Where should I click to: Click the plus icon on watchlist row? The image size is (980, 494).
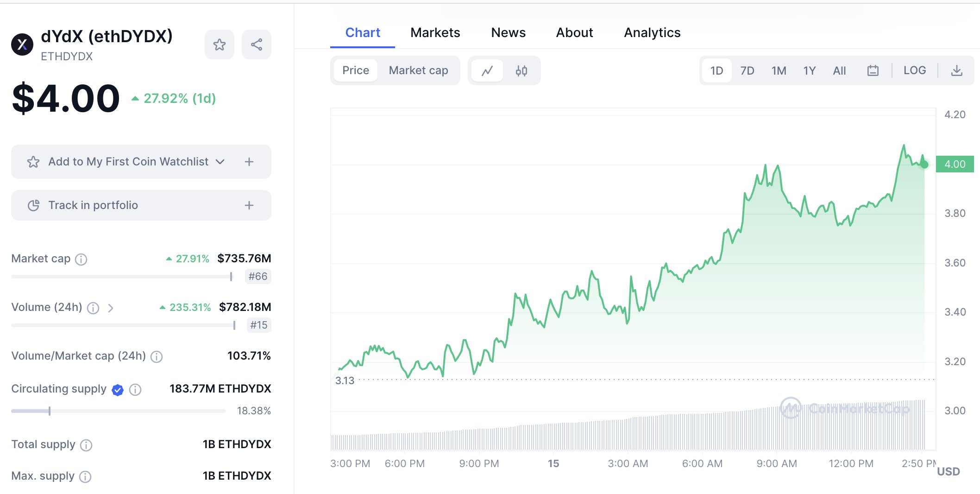249,162
